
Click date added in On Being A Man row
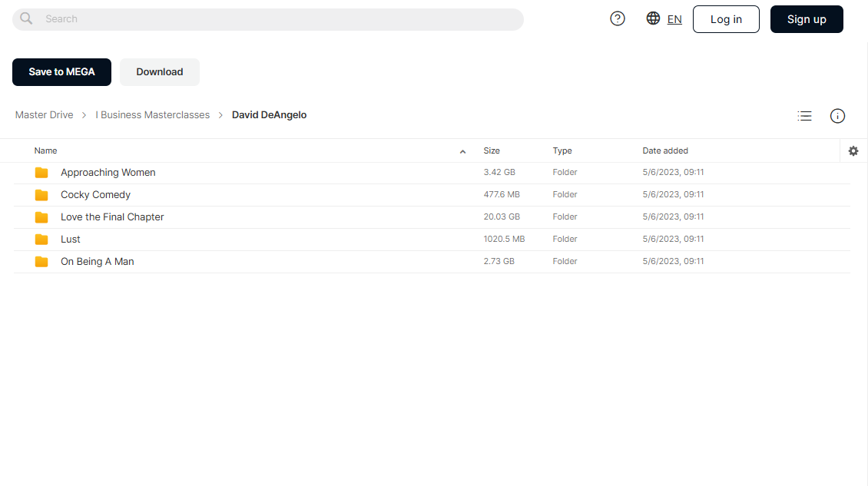(673, 261)
